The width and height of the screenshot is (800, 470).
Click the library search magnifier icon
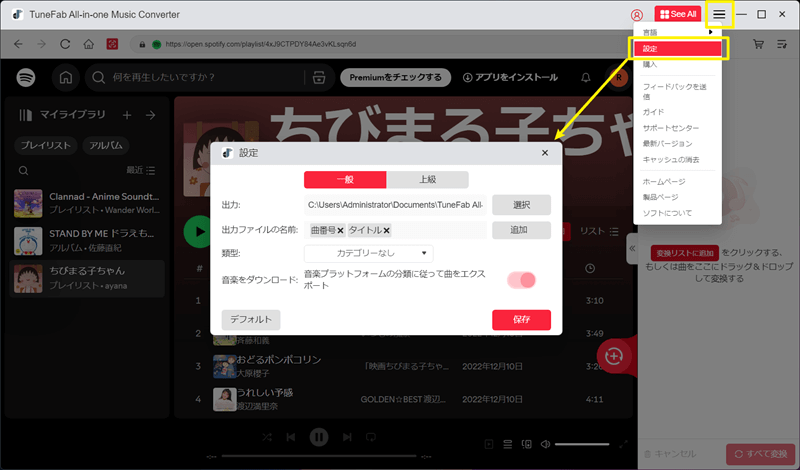(x=23, y=170)
